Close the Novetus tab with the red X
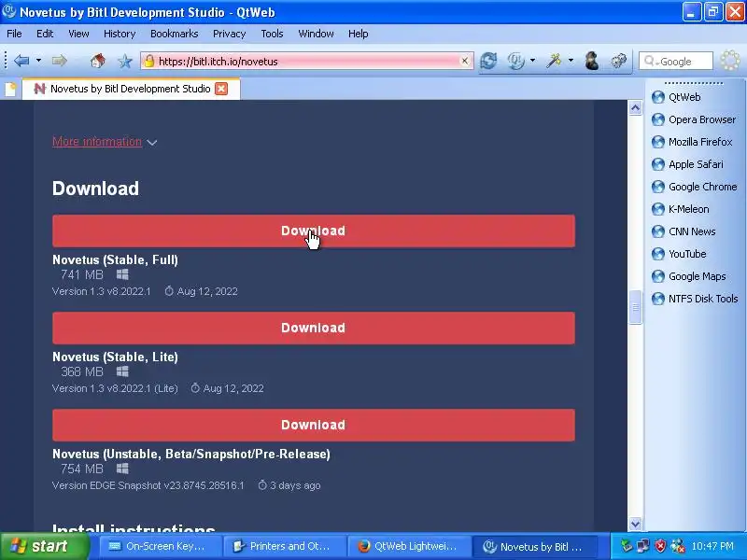 (x=221, y=89)
